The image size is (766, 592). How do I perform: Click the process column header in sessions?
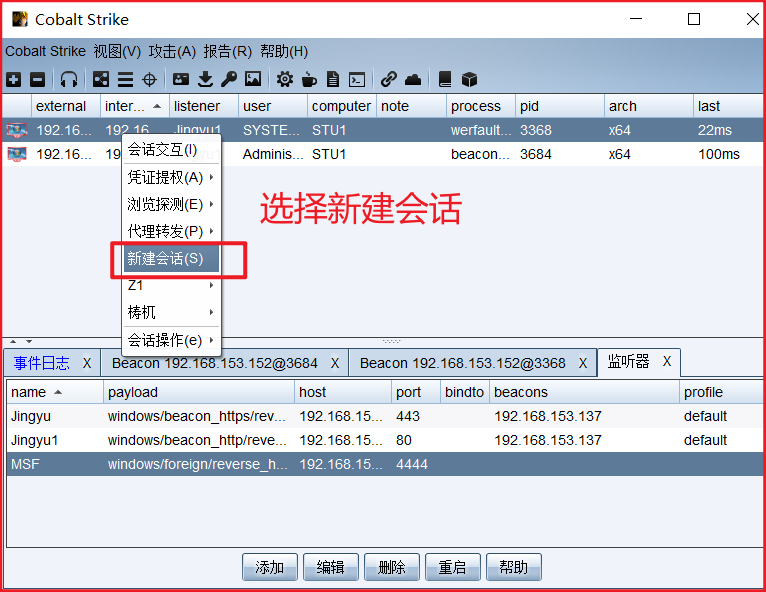[481, 106]
